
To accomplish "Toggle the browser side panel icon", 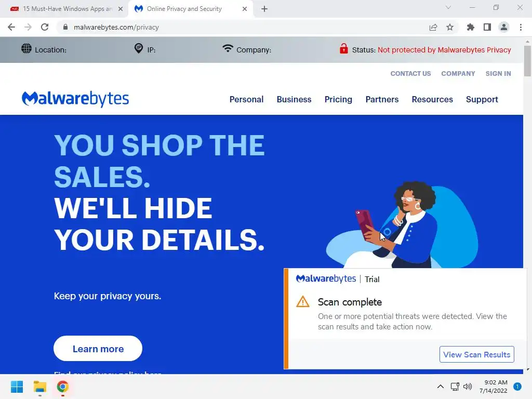I will [x=487, y=27].
